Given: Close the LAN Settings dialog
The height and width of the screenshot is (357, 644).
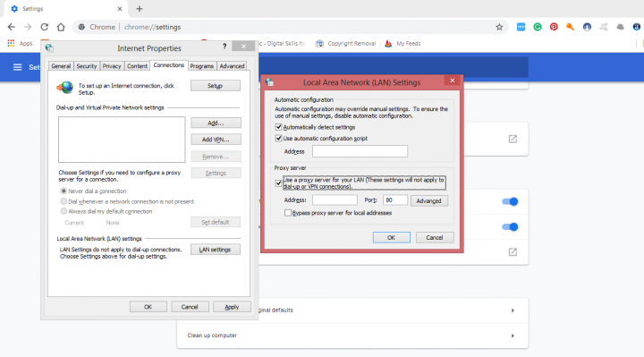Looking at the screenshot, I should (453, 81).
